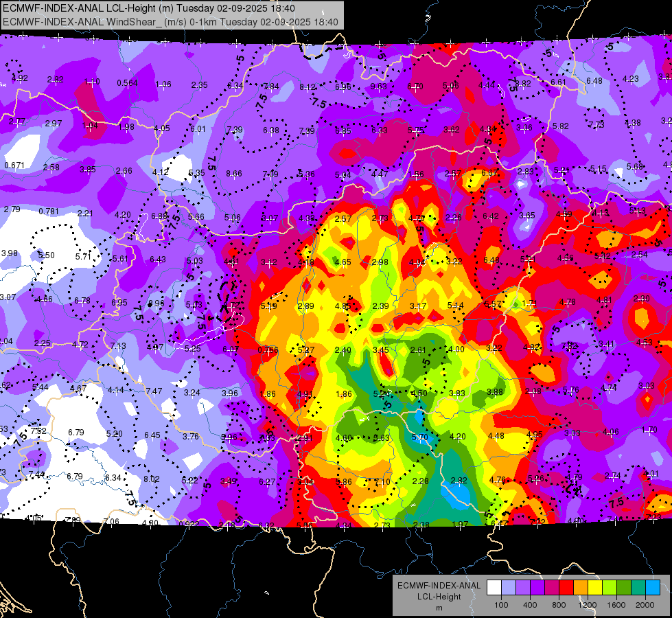
Task: Click the wind shear value 0.922
Action: click(189, 524)
